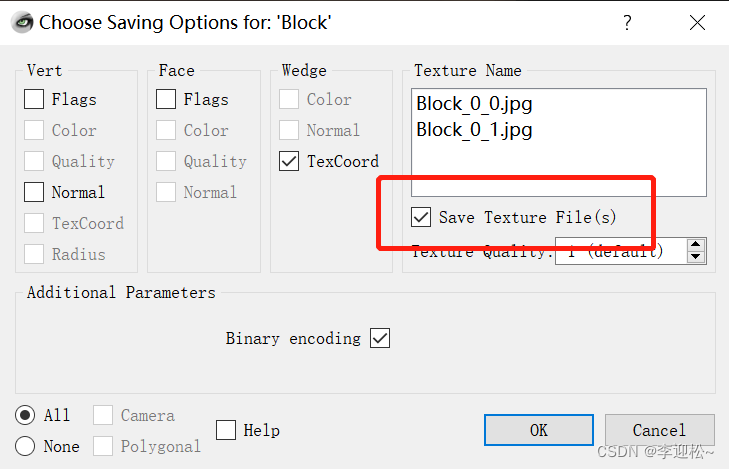Image resolution: width=729 pixels, height=469 pixels.
Task: Click the question mark help button
Action: 627,21
